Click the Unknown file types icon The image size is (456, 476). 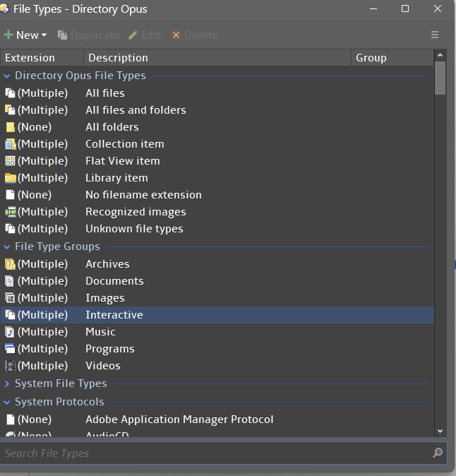10,229
